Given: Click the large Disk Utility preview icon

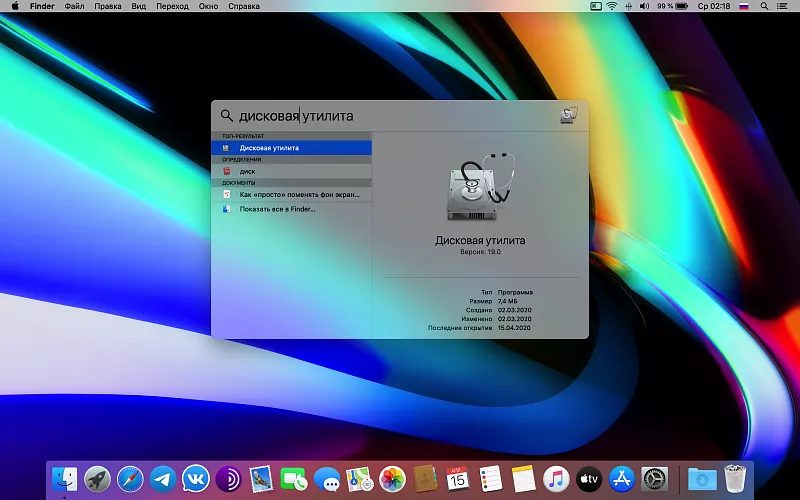Looking at the screenshot, I should tap(479, 188).
